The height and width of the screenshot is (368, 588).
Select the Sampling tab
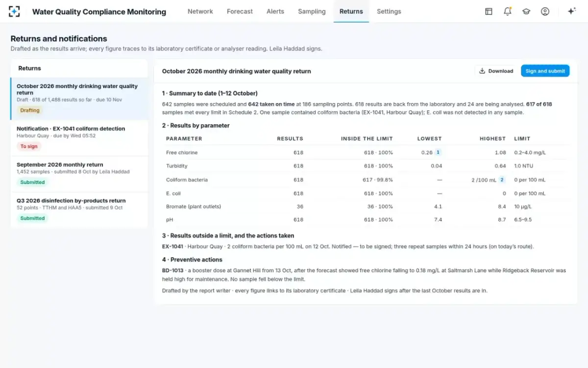tap(312, 11)
